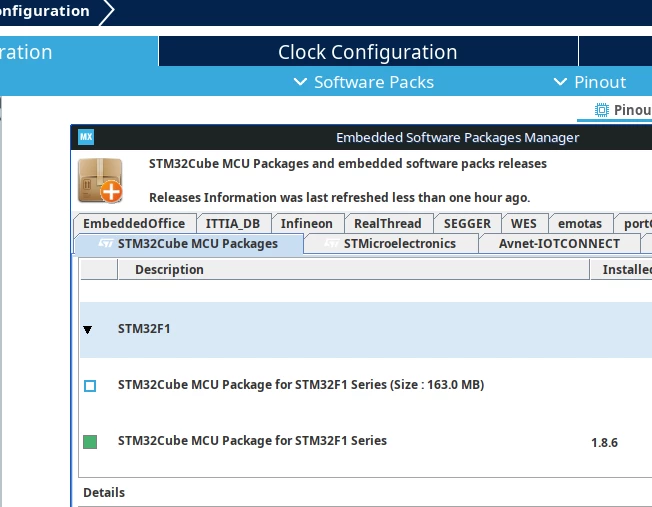Viewport: 652px width, 507px height.
Task: Collapse the STM32F1 tree node arrow
Action: point(87,330)
